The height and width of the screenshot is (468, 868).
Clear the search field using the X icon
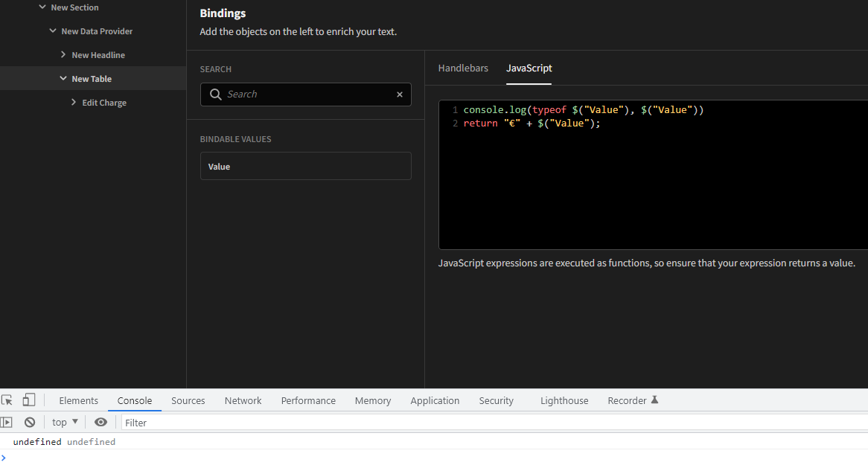coord(400,94)
